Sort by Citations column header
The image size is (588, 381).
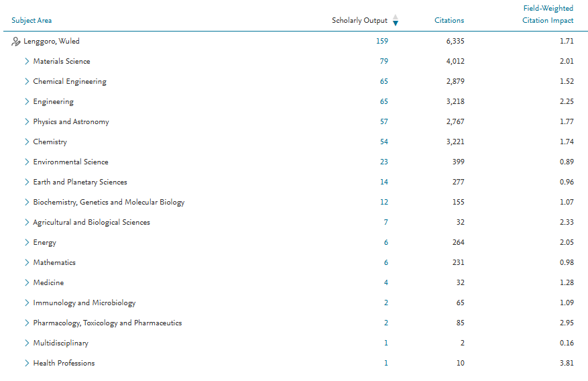click(449, 21)
